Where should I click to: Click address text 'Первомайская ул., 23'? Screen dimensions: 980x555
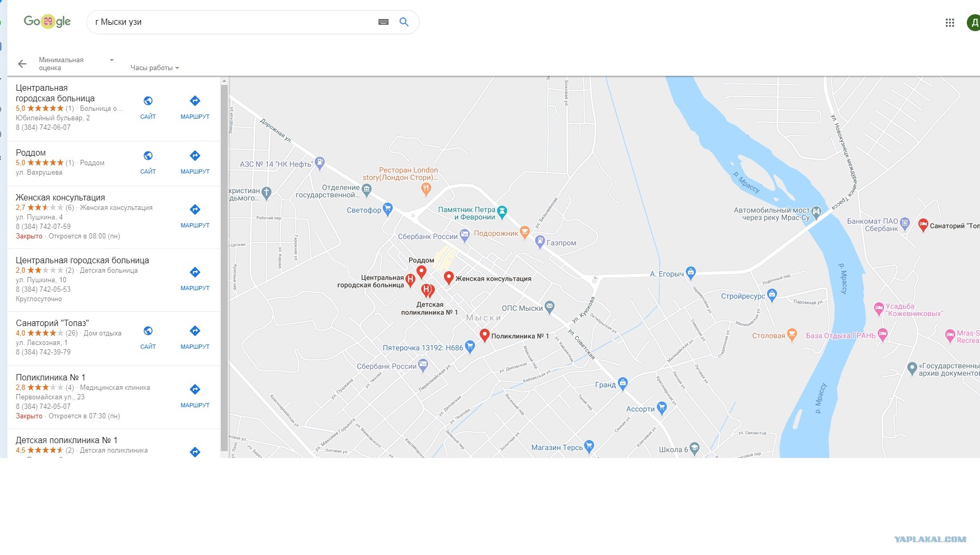tap(50, 397)
